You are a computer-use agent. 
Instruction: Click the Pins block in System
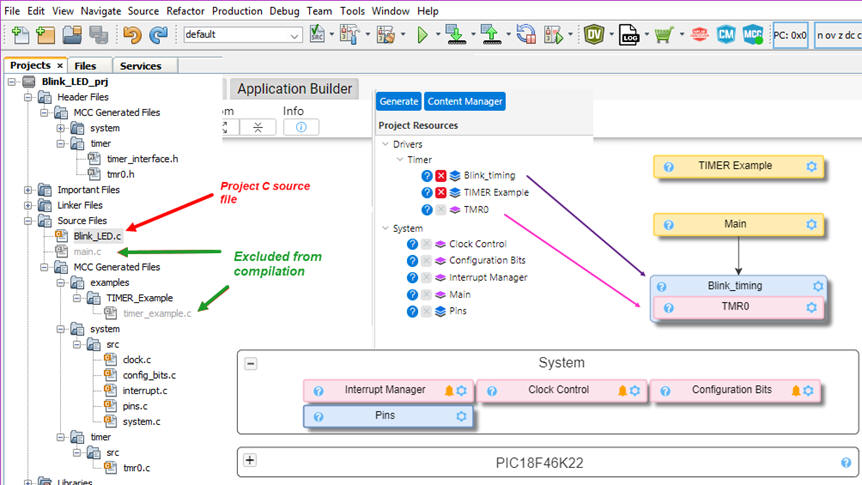[388, 416]
